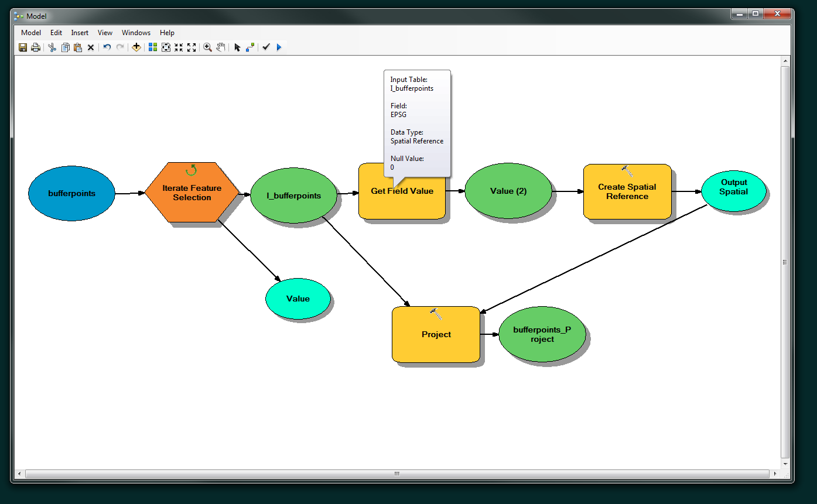The image size is (817, 504).
Task: Select the Value (2) green oval
Action: [508, 191]
